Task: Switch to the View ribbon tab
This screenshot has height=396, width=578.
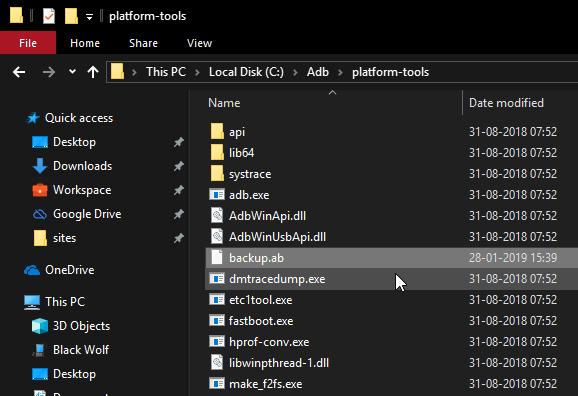Action: (199, 43)
